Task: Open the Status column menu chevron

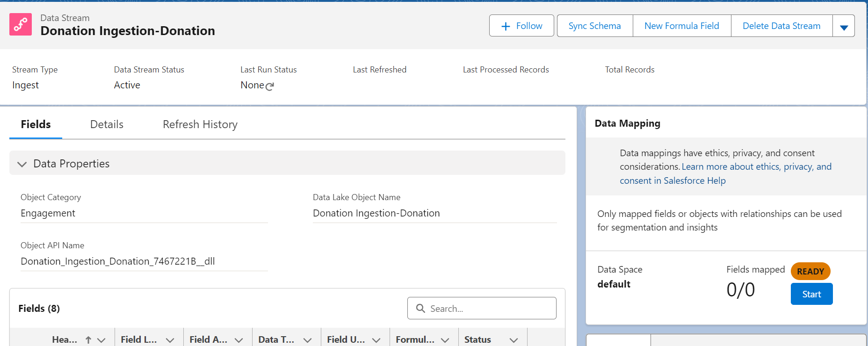Action: tap(514, 340)
